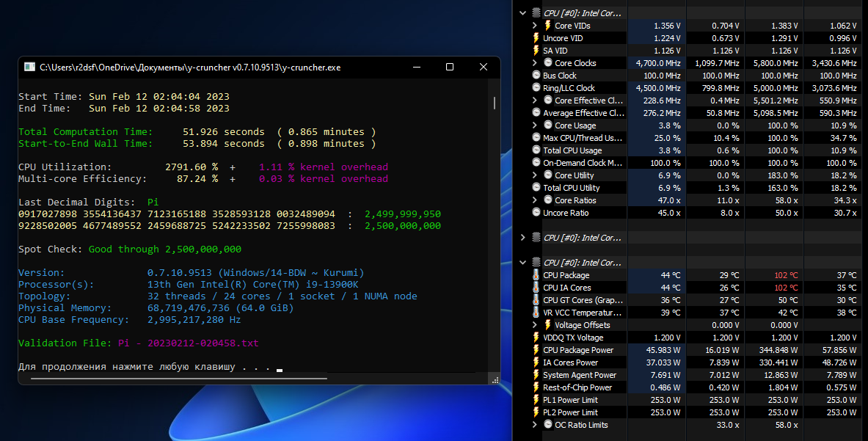The width and height of the screenshot is (868, 441).
Task: Select the Uncore Ratio row label
Action: (566, 213)
